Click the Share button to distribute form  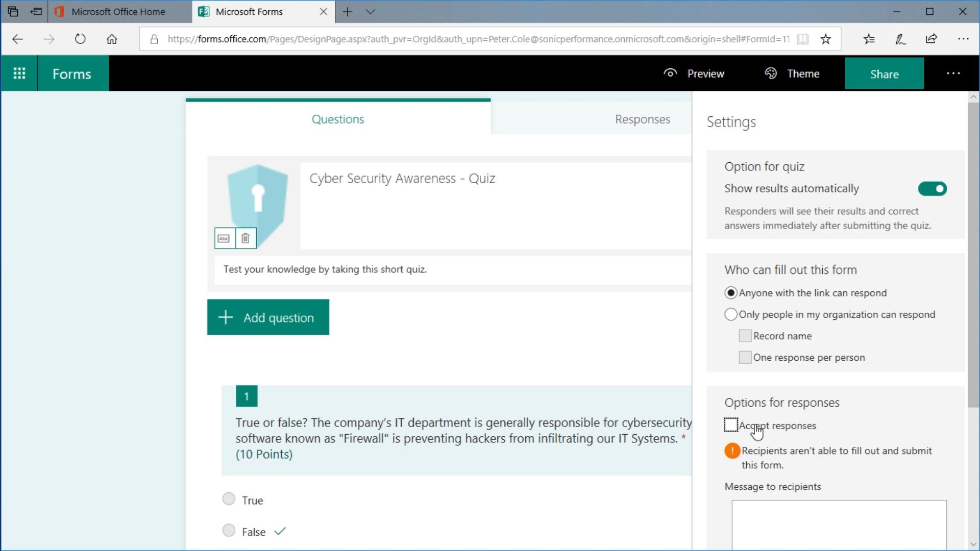pyautogui.click(x=884, y=74)
